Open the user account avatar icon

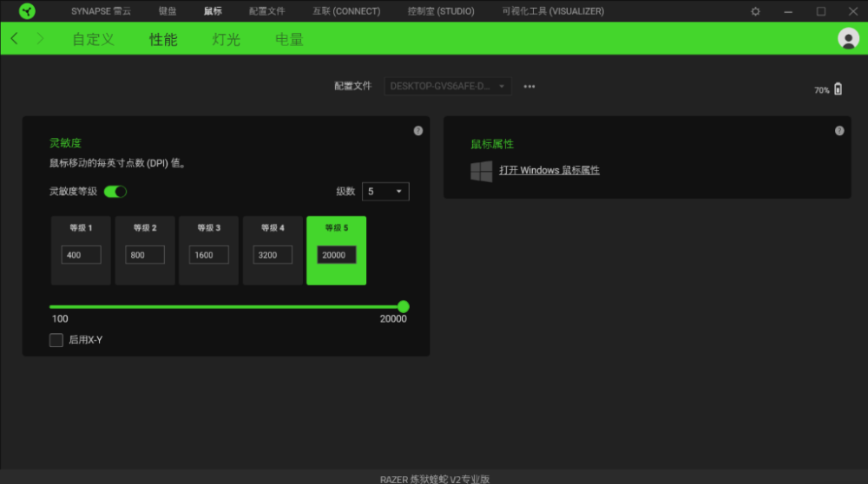click(x=848, y=39)
